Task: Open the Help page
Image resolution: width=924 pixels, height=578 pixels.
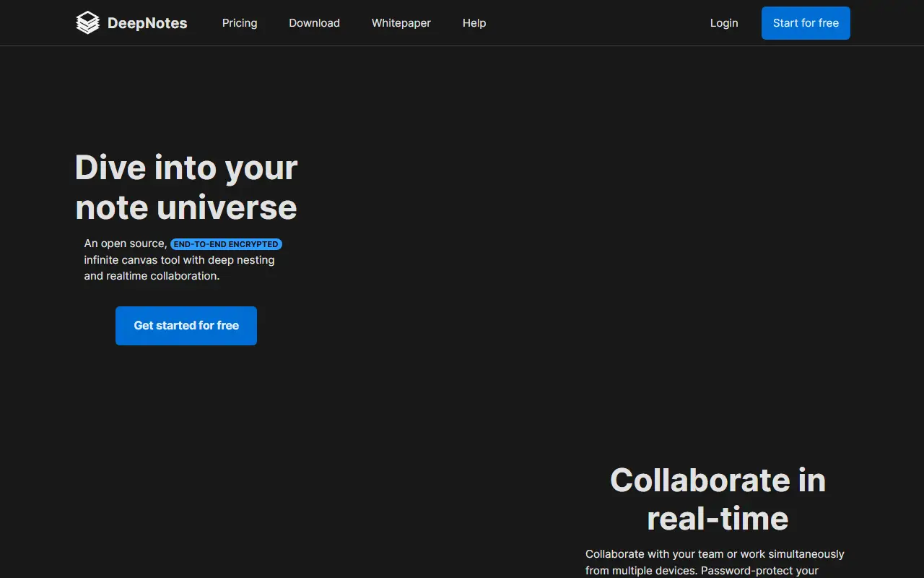Action: point(474,23)
